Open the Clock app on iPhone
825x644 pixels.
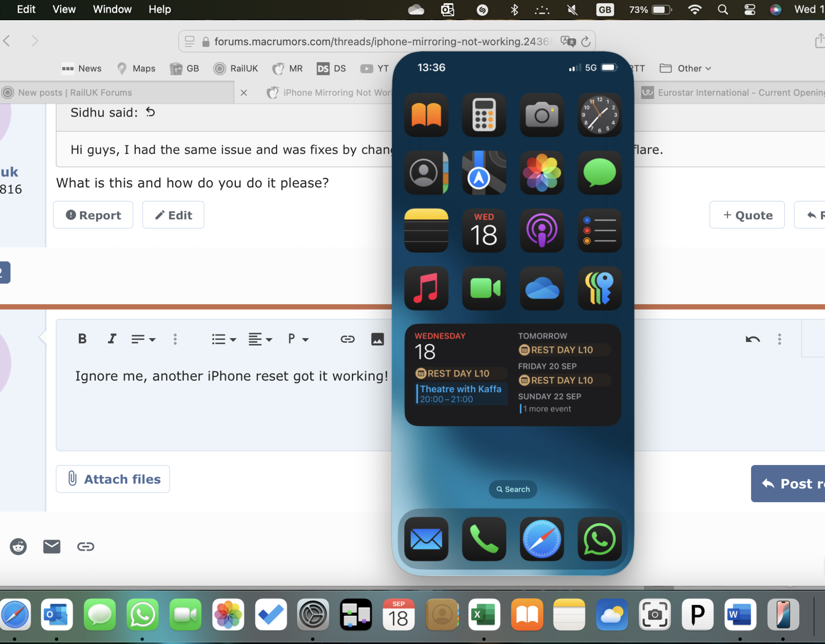pos(599,115)
